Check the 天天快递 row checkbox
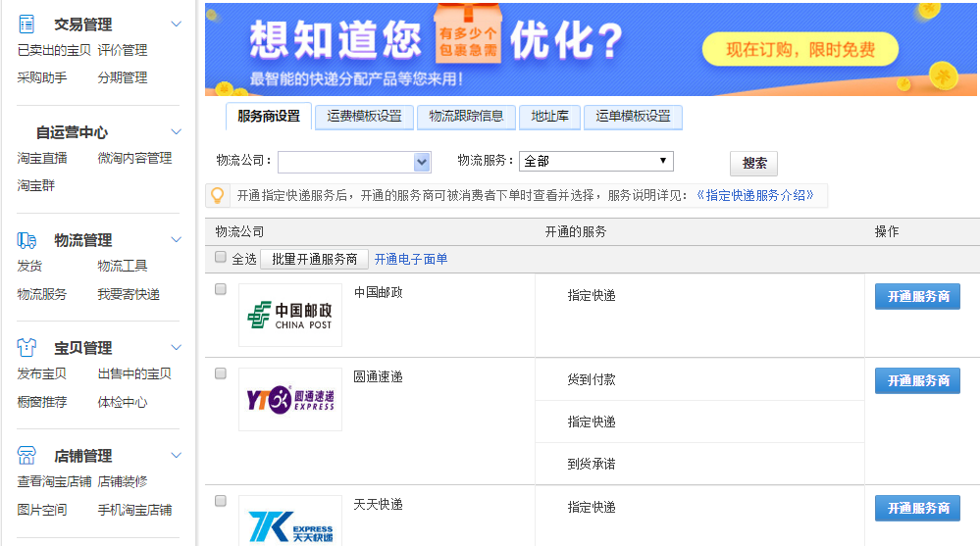Image resolution: width=980 pixels, height=546 pixels. 220,500
